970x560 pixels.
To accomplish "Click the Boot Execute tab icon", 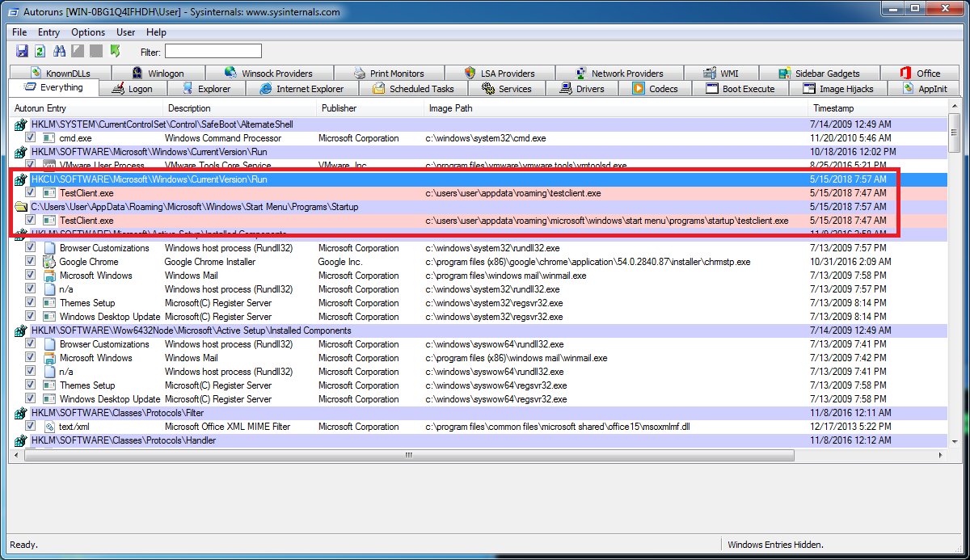I will pos(711,89).
